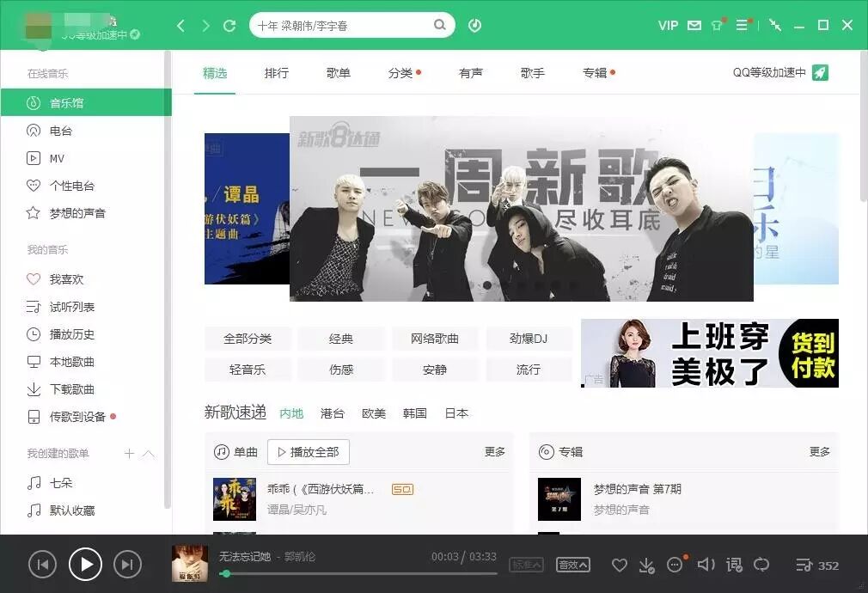
Task: Collapse 我创建的歌单 section
Action: (149, 454)
